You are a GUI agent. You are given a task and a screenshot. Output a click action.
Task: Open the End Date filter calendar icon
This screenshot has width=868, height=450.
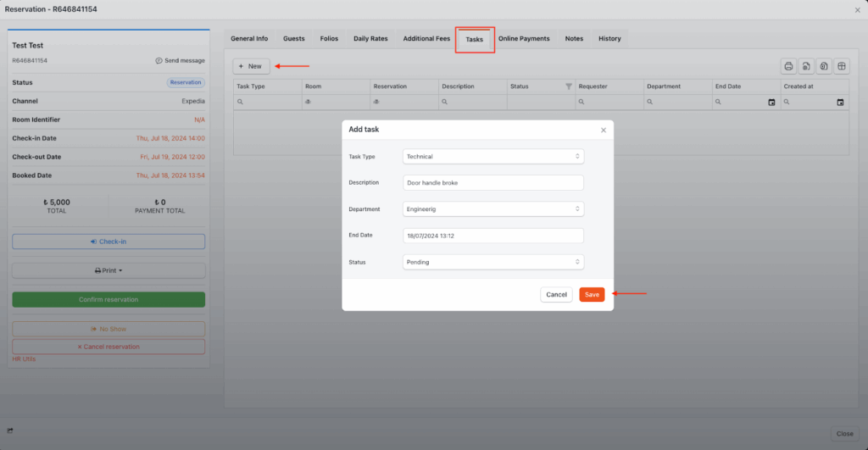pos(771,103)
